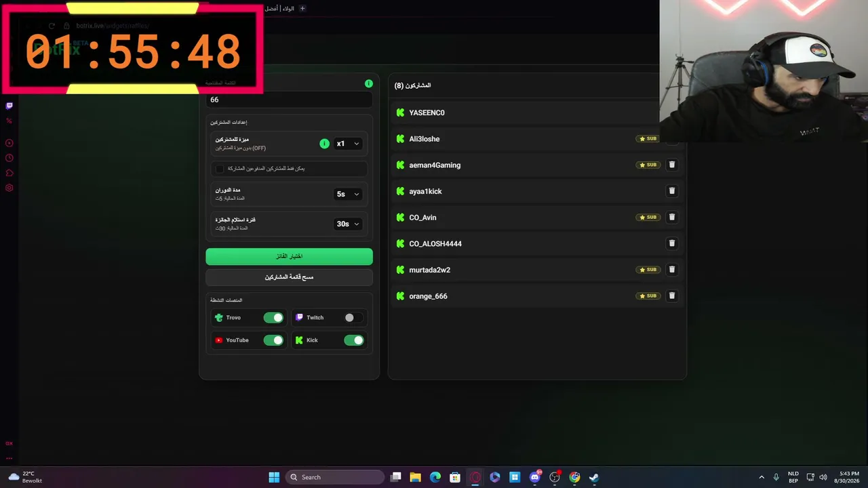Viewport: 868px width, 488px height.
Task: Open the settings gear in the left sidebar
Action: 9,188
